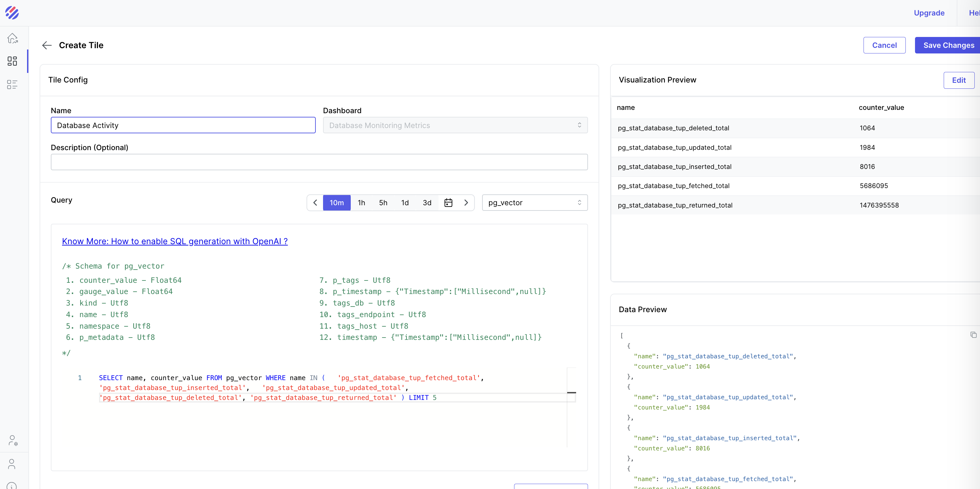Open the user settings sidebar icon
This screenshot has width=980, height=489.
tap(13, 440)
